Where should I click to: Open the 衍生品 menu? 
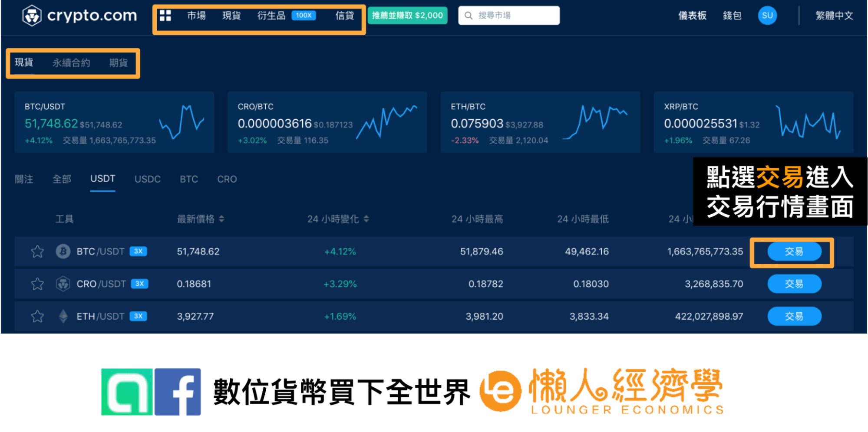click(x=271, y=16)
